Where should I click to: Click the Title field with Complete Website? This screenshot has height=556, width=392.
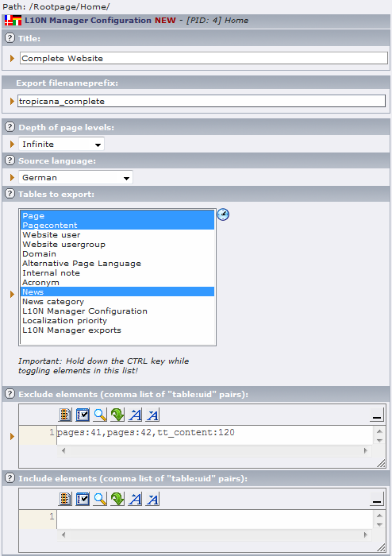[x=204, y=58]
